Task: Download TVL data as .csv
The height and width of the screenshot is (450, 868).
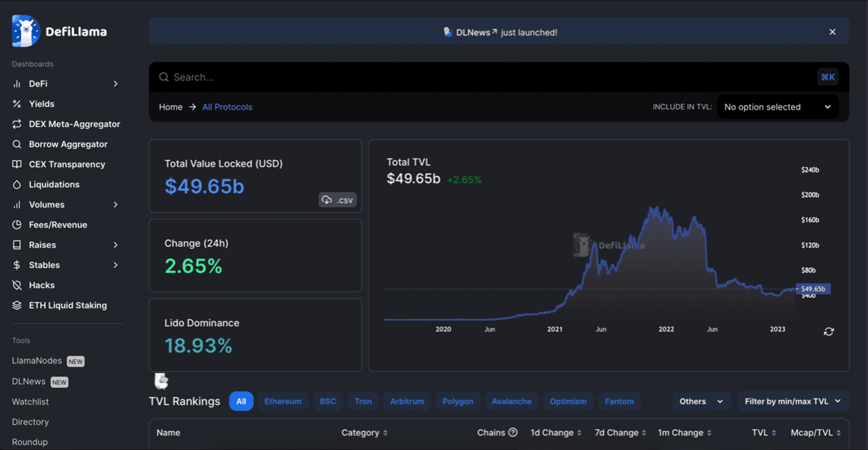Action: pos(337,200)
